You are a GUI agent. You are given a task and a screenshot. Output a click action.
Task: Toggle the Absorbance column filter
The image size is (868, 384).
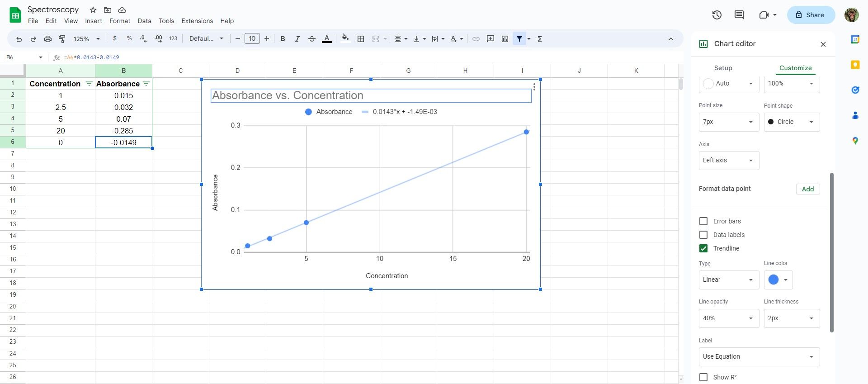tap(146, 84)
